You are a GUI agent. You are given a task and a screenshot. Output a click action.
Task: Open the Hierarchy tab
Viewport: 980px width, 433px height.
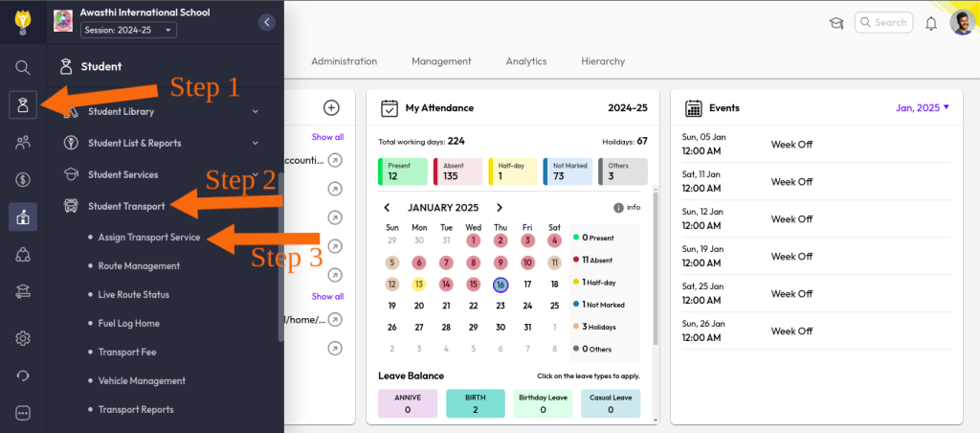[x=603, y=61]
